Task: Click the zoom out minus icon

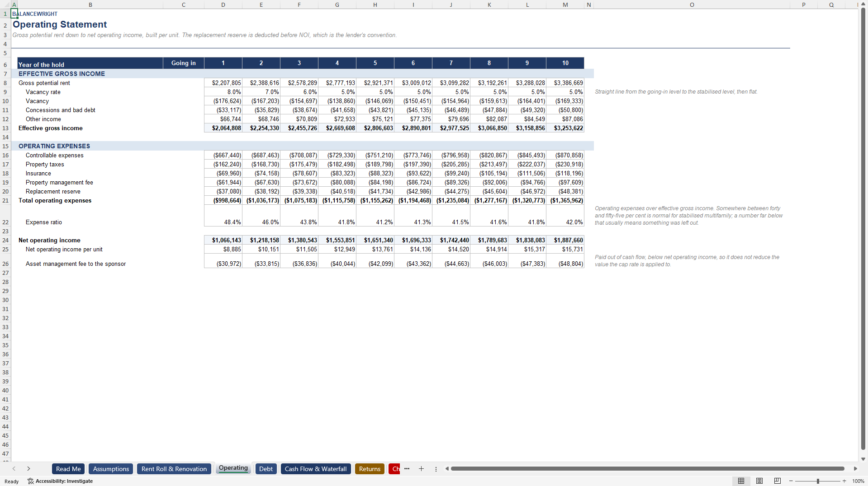Action: 791,481
